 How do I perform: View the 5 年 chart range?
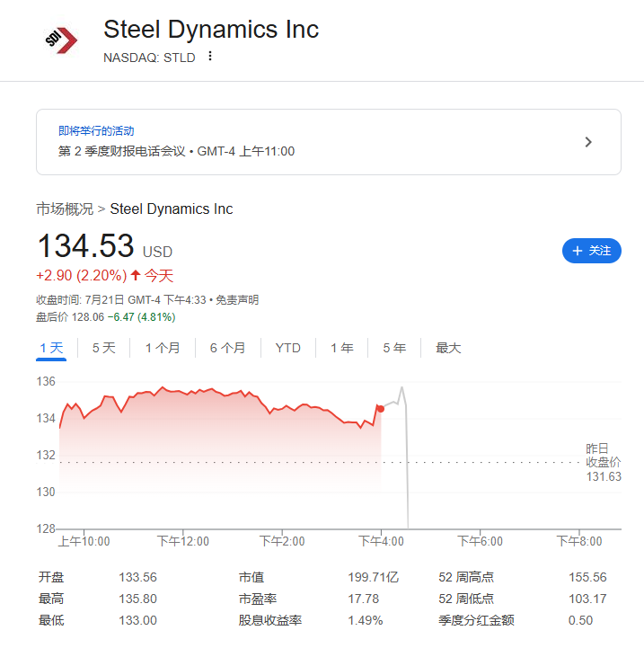tap(393, 348)
